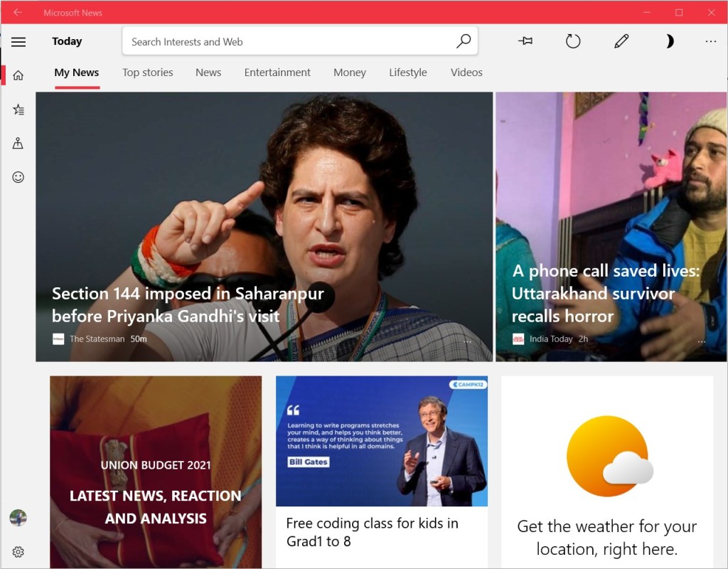Open the Local news sidebar icon
This screenshot has width=728, height=569.
18,144
